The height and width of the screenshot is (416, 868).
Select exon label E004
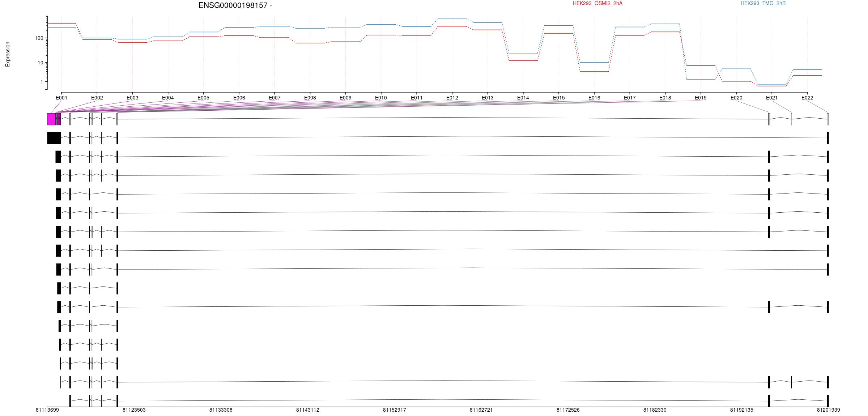pyautogui.click(x=168, y=98)
